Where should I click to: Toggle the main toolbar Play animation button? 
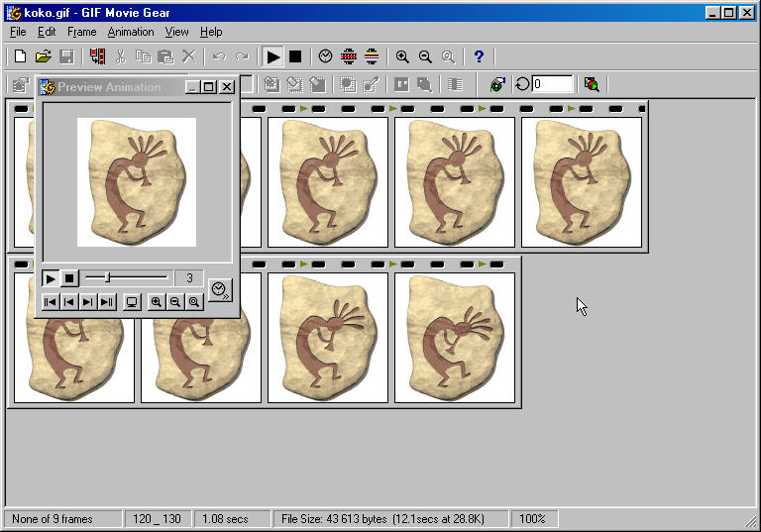[272, 57]
